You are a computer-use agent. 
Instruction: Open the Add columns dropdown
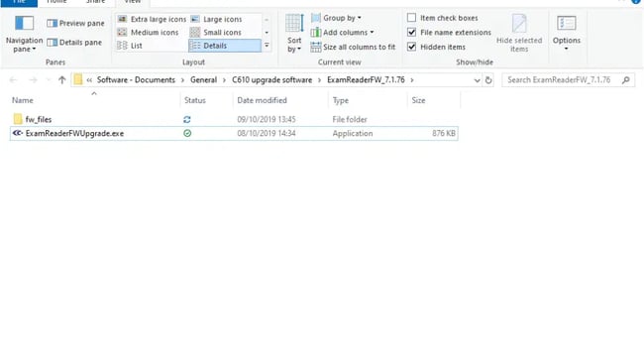click(x=342, y=33)
